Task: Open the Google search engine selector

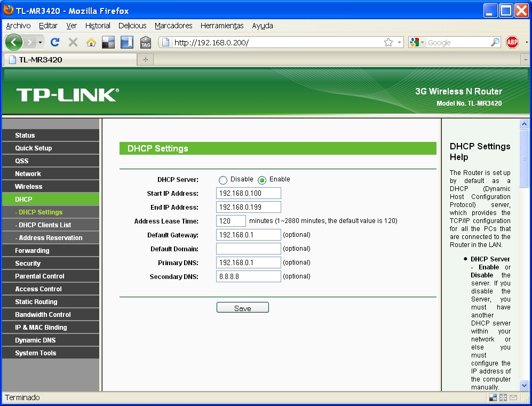Action: 417,42
